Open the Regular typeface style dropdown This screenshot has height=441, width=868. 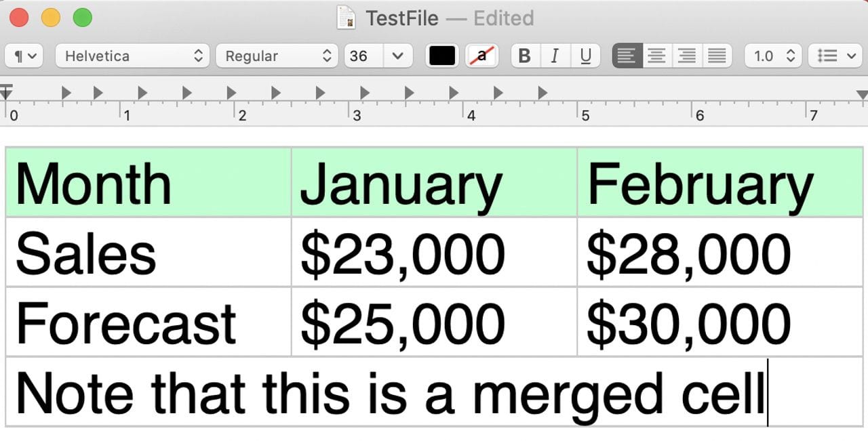[277, 56]
